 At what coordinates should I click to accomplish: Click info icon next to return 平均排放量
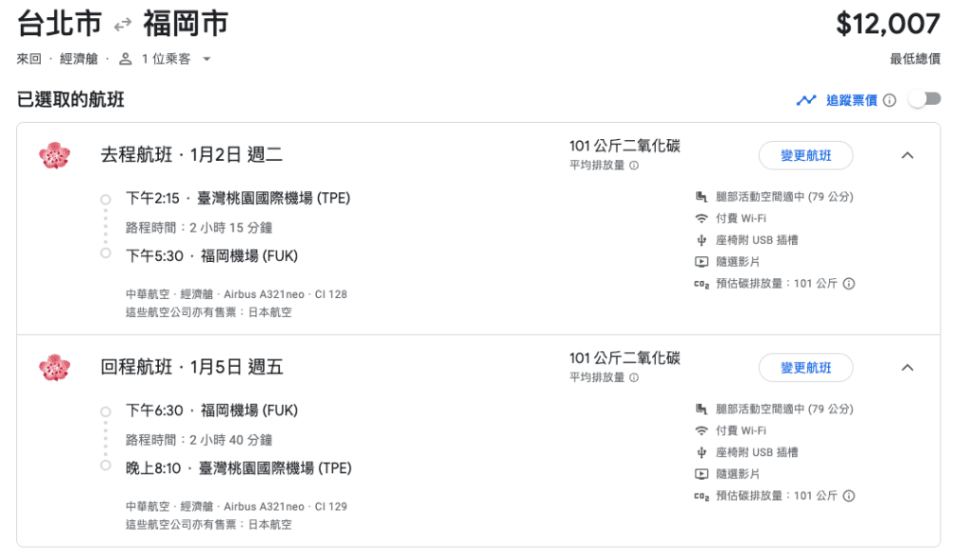pyautogui.click(x=633, y=377)
